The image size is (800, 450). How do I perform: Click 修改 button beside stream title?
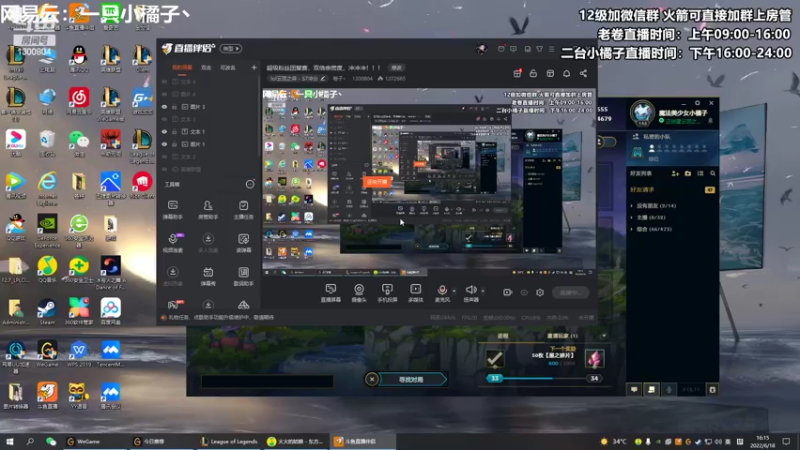click(x=396, y=67)
